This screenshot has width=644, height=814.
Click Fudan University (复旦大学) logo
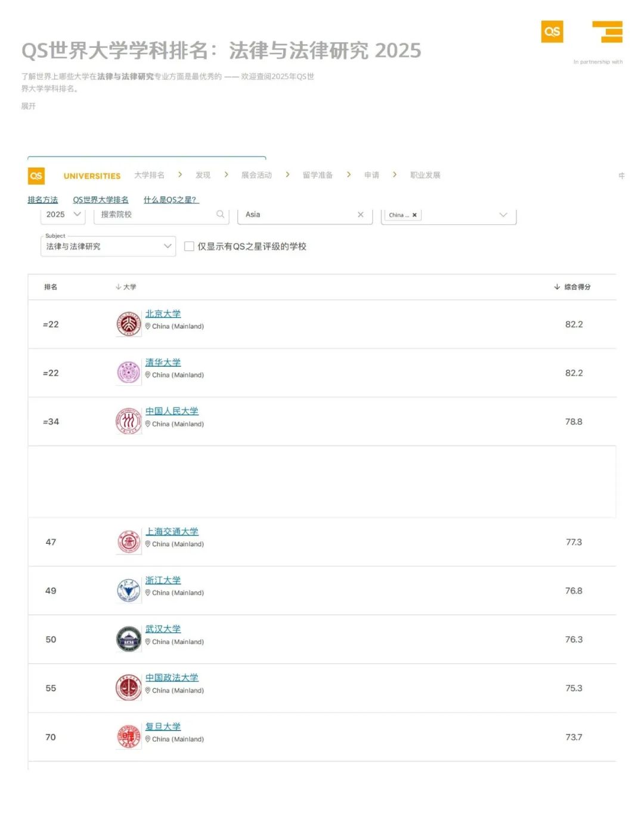point(128,736)
